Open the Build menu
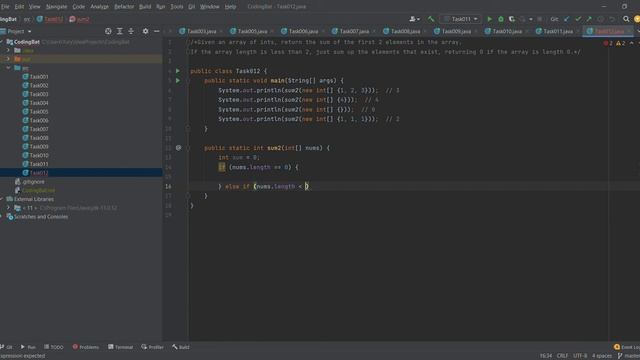The width and height of the screenshot is (640, 360). (145, 7)
